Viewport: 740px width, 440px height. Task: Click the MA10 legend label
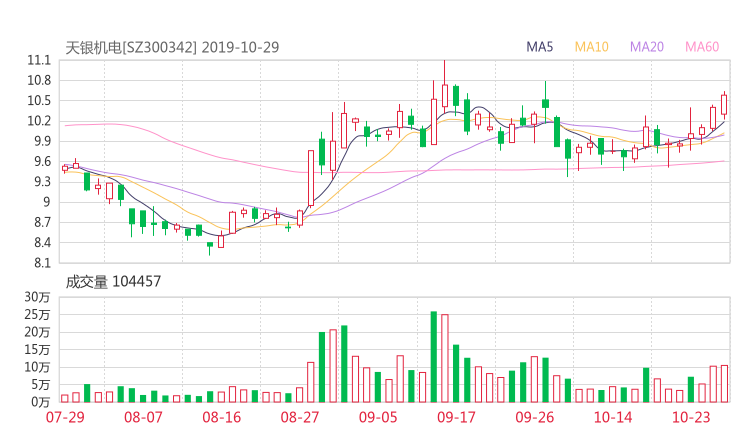click(591, 47)
